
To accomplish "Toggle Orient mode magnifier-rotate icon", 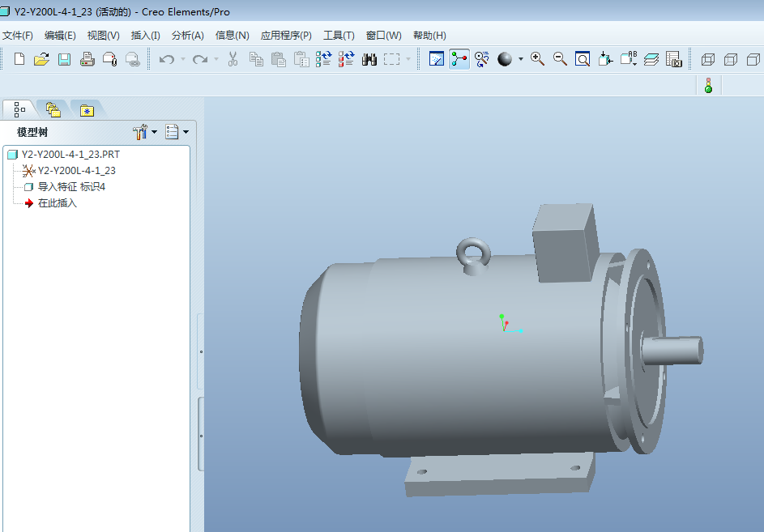I will tap(482, 59).
